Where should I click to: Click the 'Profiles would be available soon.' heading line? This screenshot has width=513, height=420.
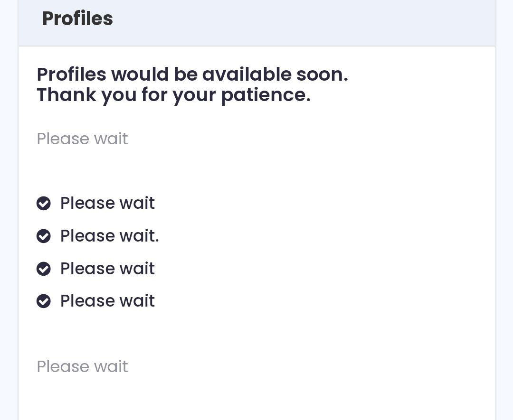192,74
